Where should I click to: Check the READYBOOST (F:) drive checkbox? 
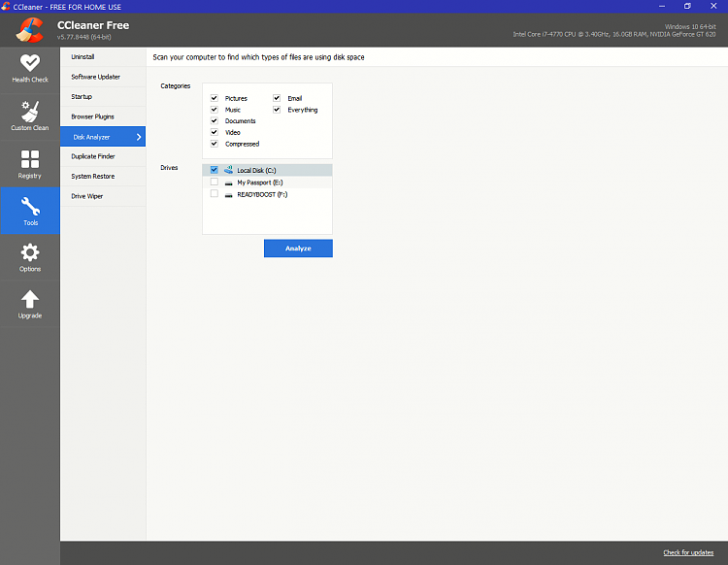[x=215, y=193]
